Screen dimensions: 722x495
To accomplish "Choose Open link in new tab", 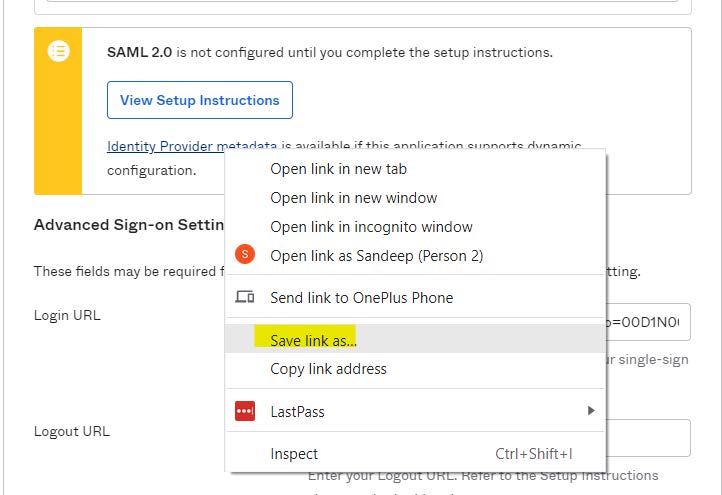I will [415, 169].
